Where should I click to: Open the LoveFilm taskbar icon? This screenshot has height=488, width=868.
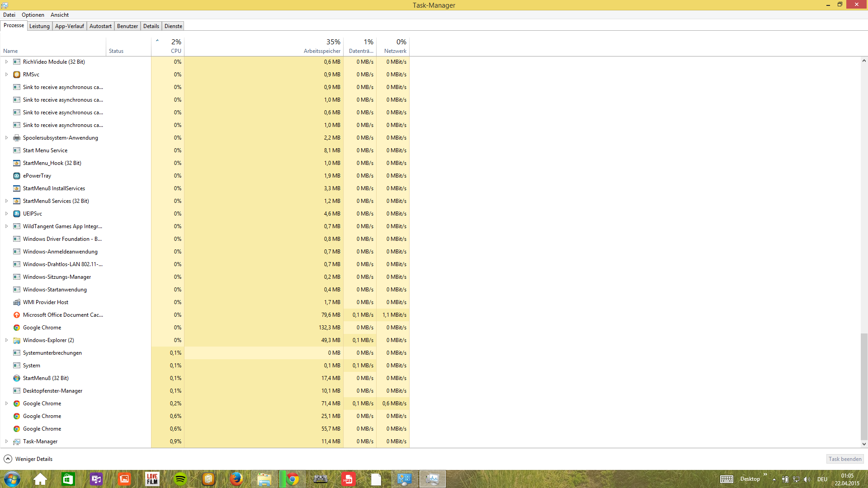point(152,479)
